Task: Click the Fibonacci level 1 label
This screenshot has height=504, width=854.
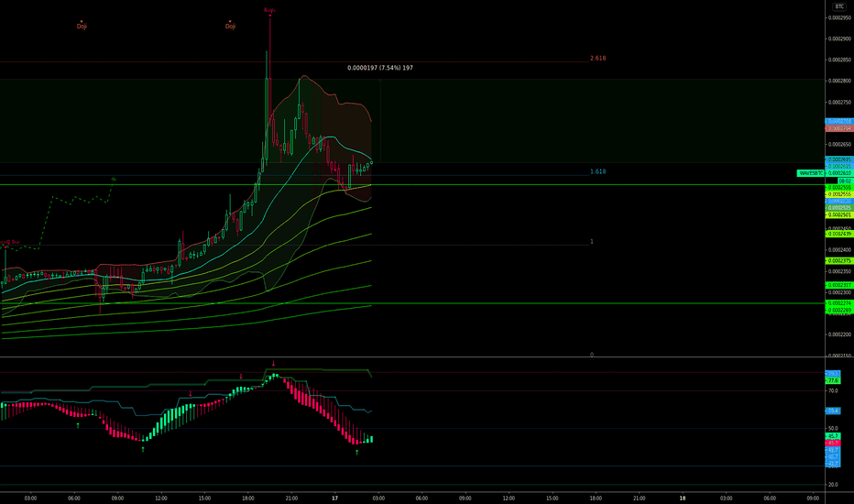Action: 592,241
